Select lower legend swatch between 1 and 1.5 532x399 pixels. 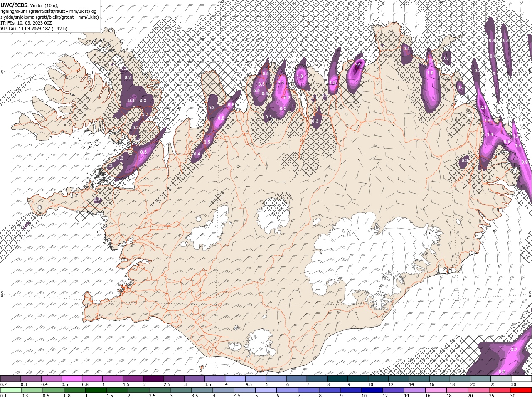pos(96,390)
